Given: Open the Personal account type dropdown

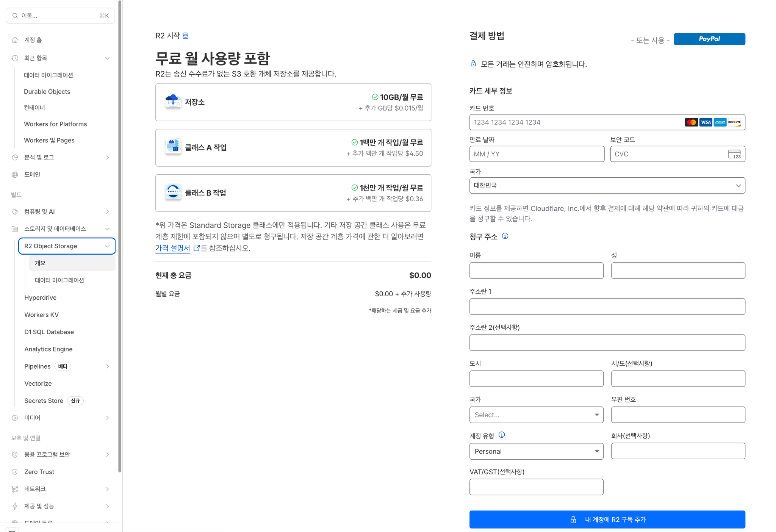Looking at the screenshot, I should tap(536, 451).
